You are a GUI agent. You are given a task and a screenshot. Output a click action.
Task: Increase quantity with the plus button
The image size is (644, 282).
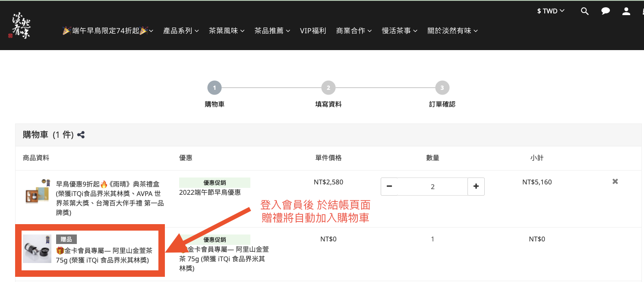476,187
